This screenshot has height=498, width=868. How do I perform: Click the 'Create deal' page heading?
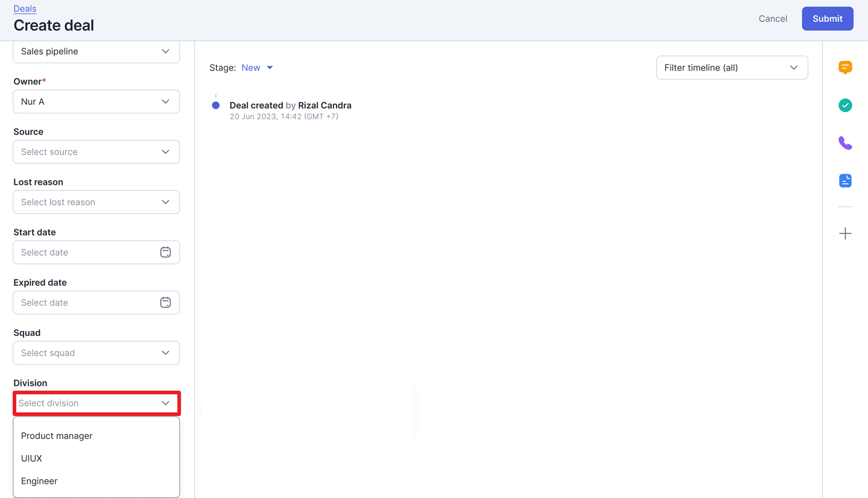click(x=54, y=25)
